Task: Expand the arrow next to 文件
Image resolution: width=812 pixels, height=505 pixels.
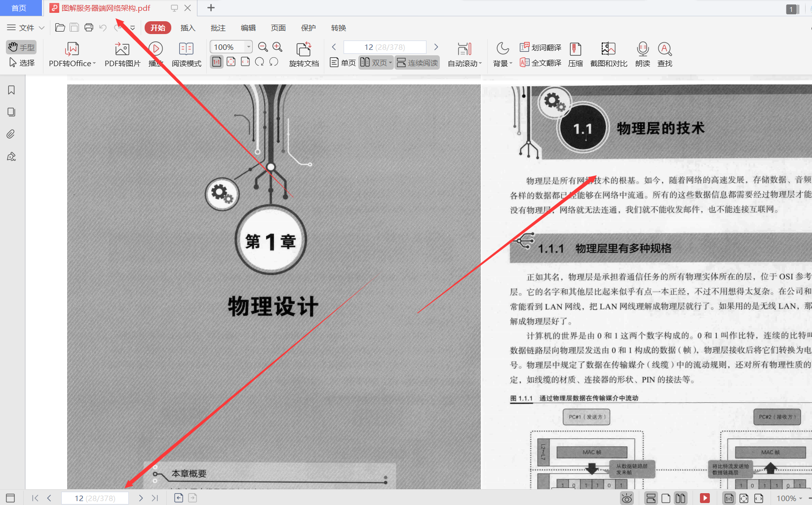Action: 41,28
